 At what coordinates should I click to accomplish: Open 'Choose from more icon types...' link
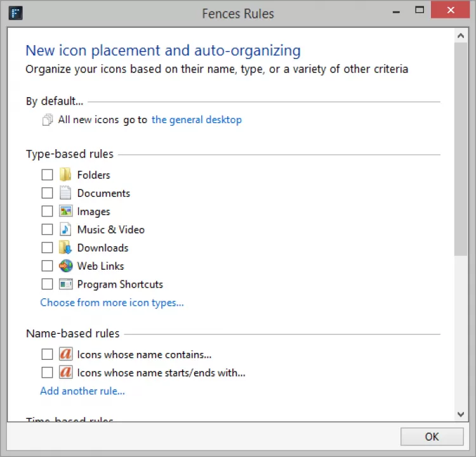(x=112, y=303)
